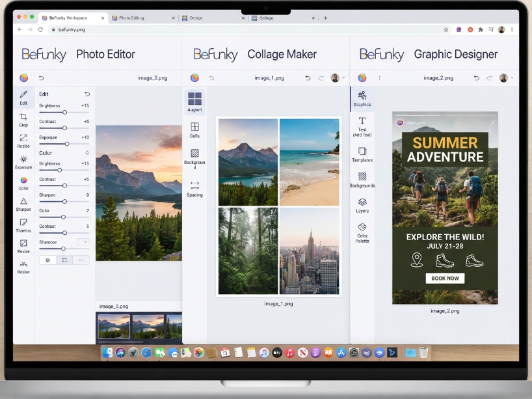Open Background option in Collage Maker sidebar

tap(194, 159)
